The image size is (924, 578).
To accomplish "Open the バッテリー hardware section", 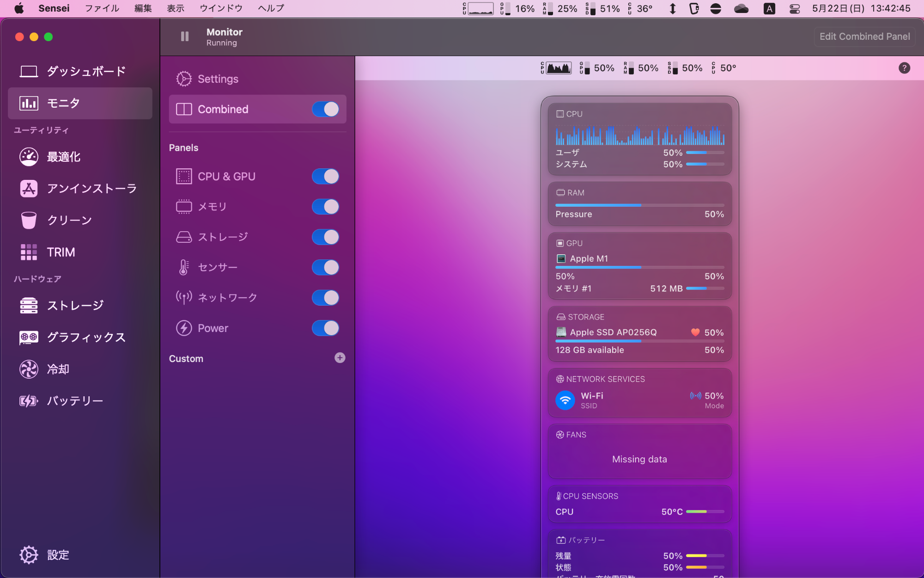I will (80, 401).
